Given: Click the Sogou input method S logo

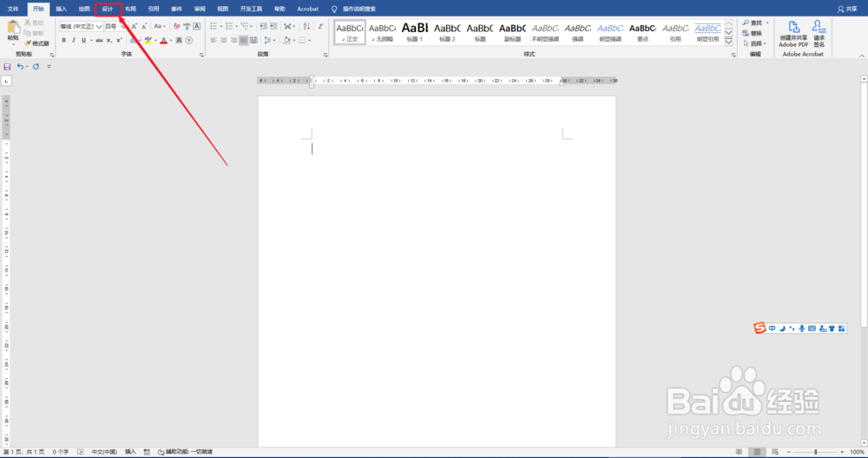Looking at the screenshot, I should coord(759,328).
